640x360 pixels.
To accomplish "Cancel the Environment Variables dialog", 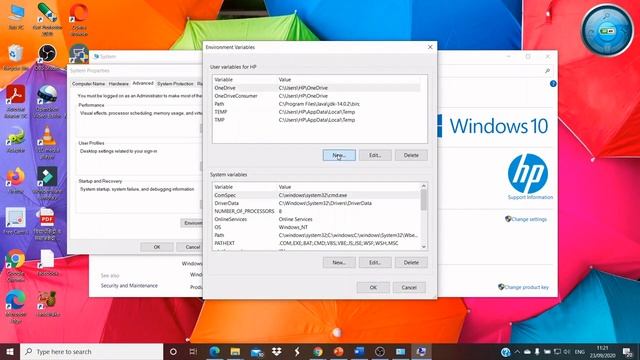I will [409, 287].
